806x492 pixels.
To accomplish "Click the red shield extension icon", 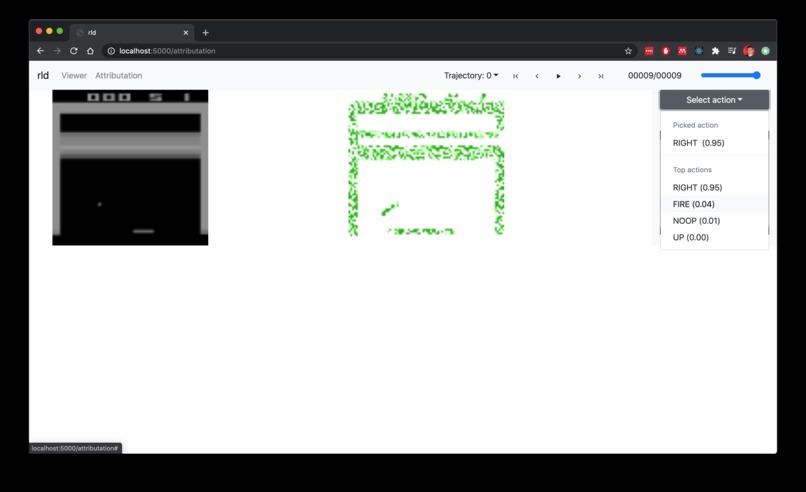I will (666, 51).
